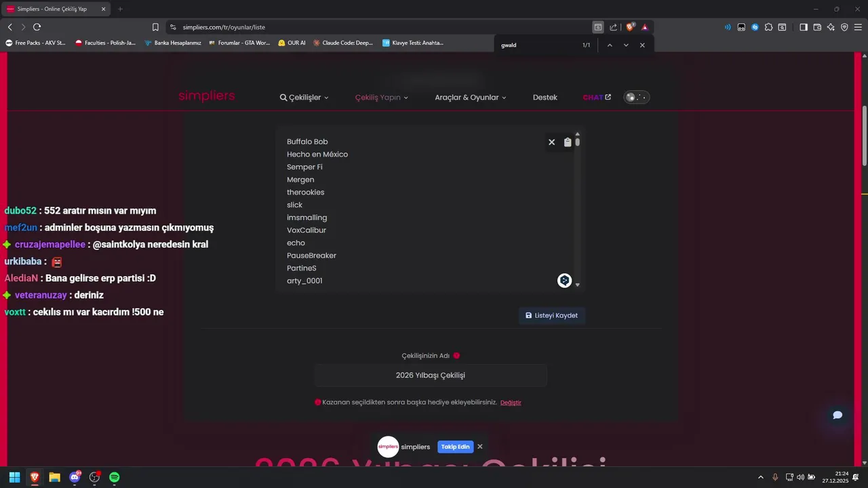The height and width of the screenshot is (488, 868).
Task: Open the extensions puzzle-piece menu
Action: click(768, 27)
